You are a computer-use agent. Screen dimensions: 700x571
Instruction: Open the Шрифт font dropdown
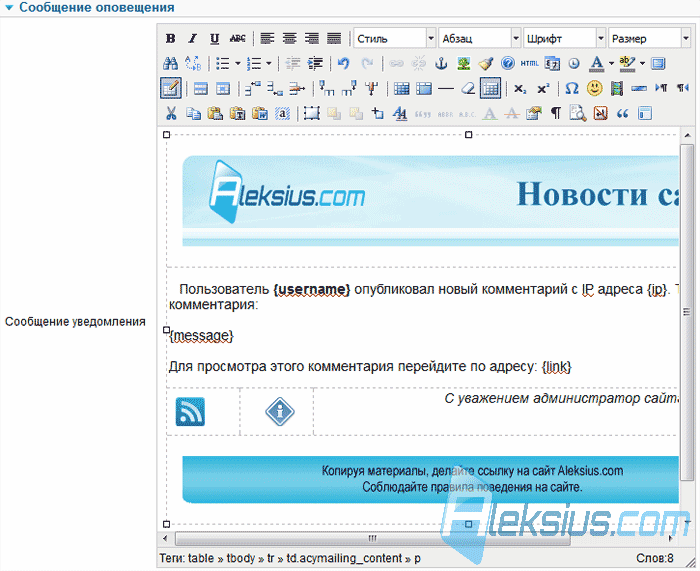pos(564,38)
